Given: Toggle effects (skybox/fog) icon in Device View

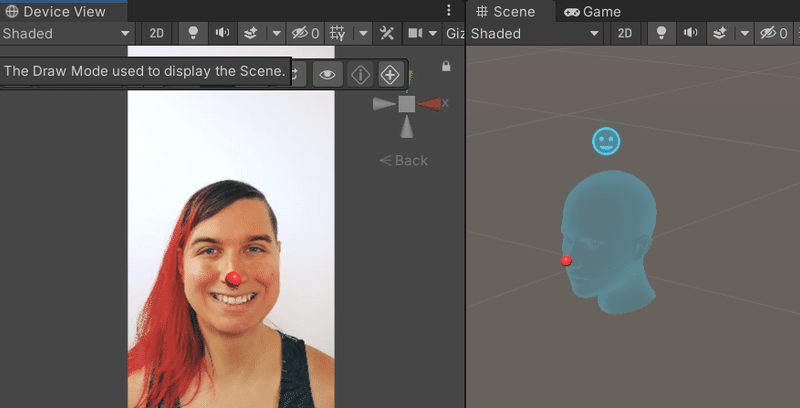Looking at the screenshot, I should coord(251,34).
